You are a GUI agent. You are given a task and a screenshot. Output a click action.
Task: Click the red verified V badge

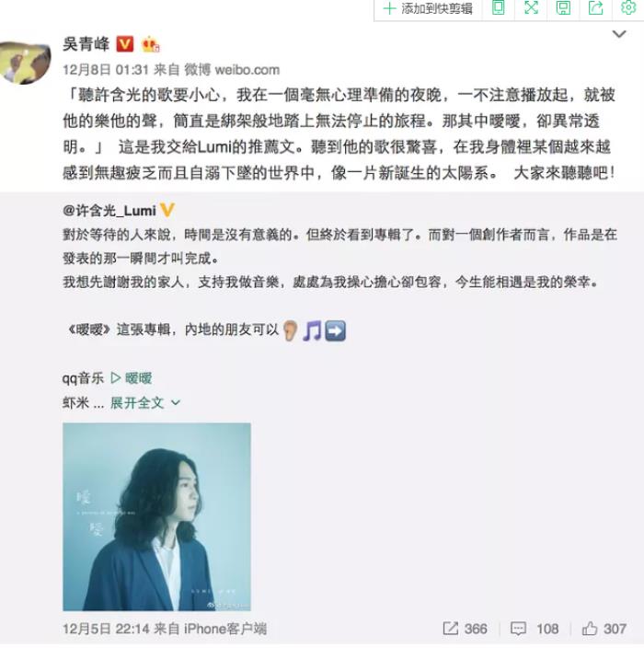[x=125, y=44]
